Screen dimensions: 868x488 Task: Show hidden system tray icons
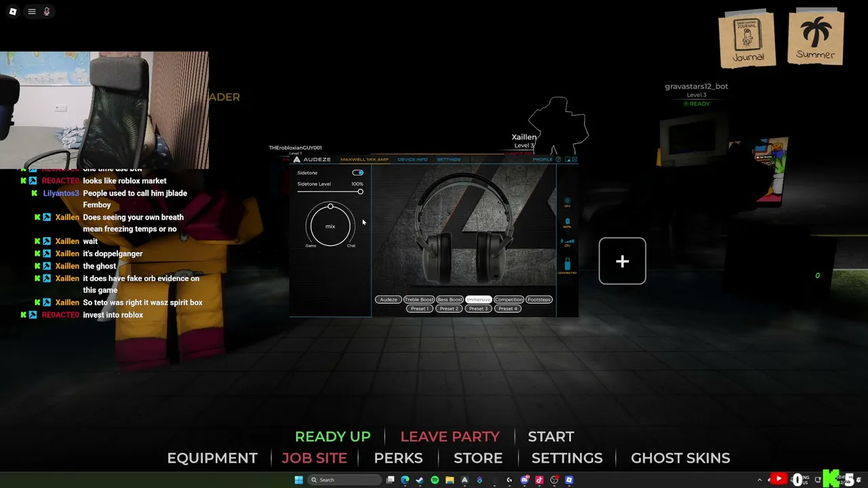[759, 480]
